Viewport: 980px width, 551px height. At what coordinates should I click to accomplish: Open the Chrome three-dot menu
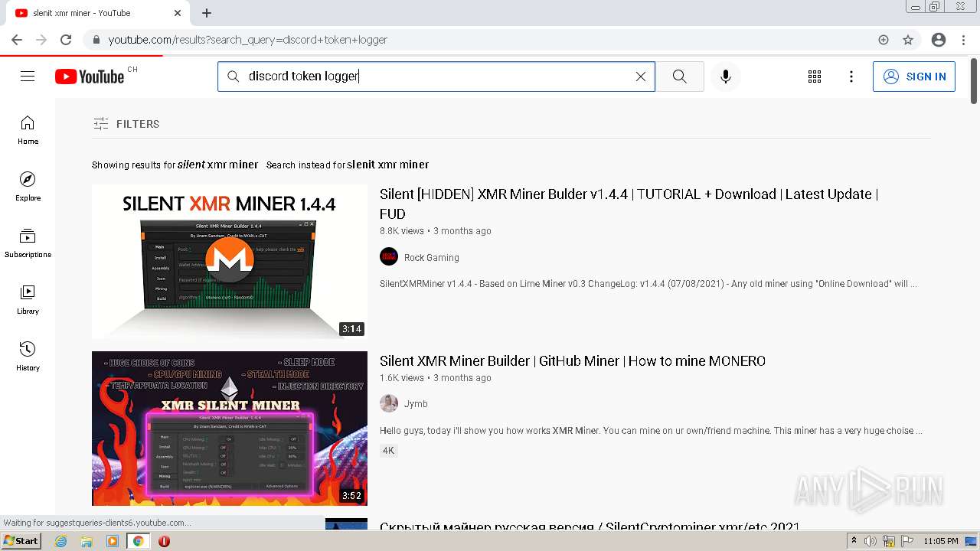point(963,40)
